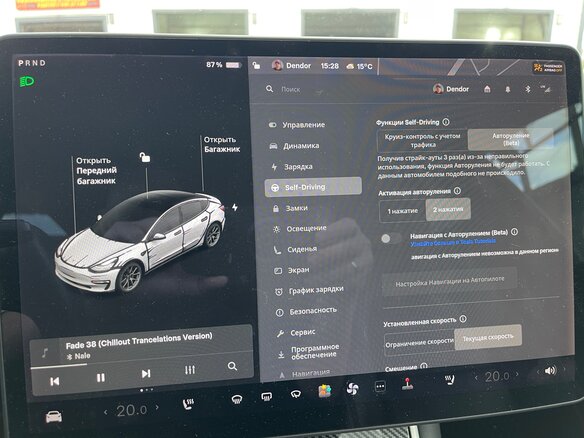
Task: Open the cellular signal settings
Action: click(x=546, y=89)
